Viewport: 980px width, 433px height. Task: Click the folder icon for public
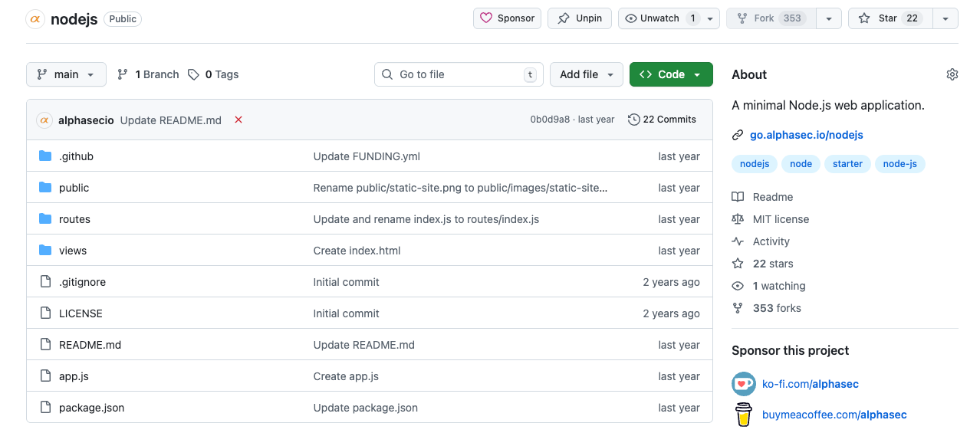coord(45,188)
